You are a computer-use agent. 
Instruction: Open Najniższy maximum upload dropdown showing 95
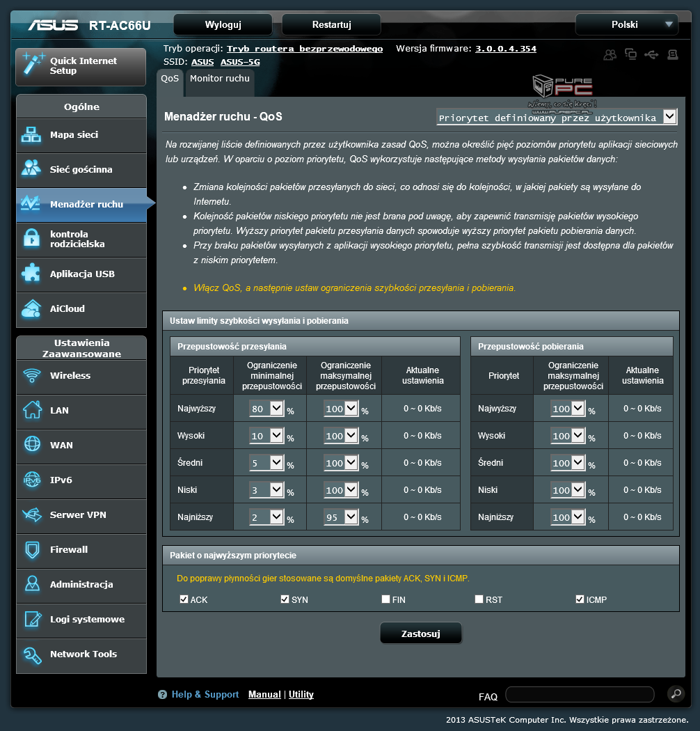341,517
